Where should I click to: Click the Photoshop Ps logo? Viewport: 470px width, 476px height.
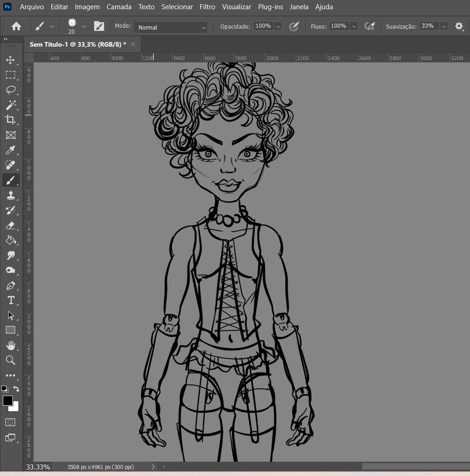7,6
